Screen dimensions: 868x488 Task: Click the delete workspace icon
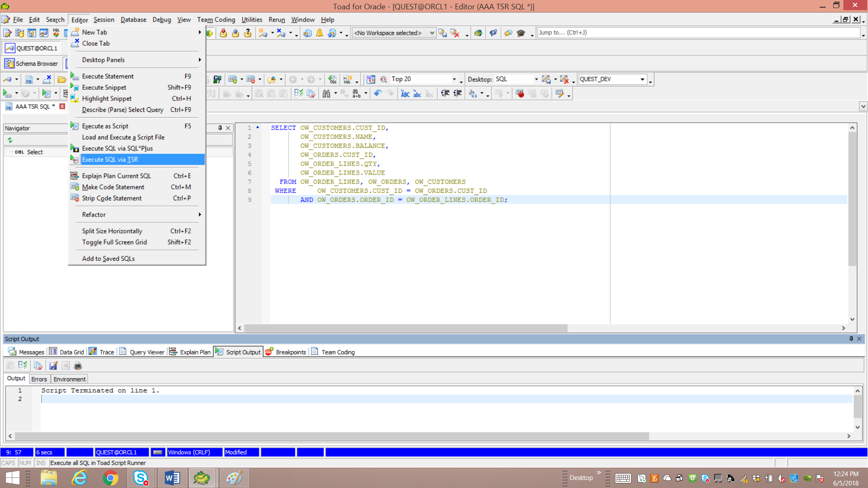pyautogui.click(x=455, y=33)
